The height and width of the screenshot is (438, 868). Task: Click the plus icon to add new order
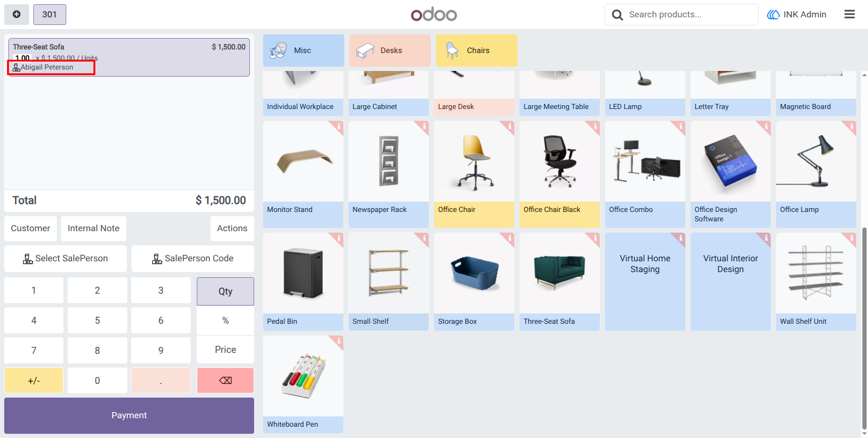tap(16, 15)
